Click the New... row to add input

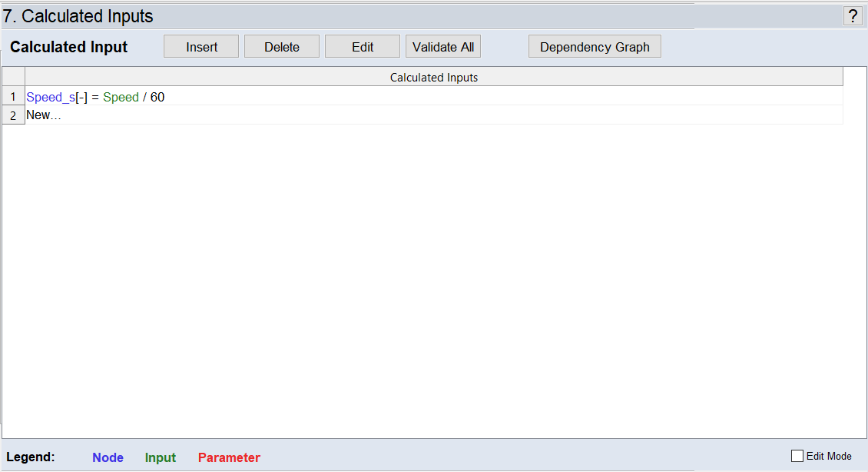[x=44, y=115]
